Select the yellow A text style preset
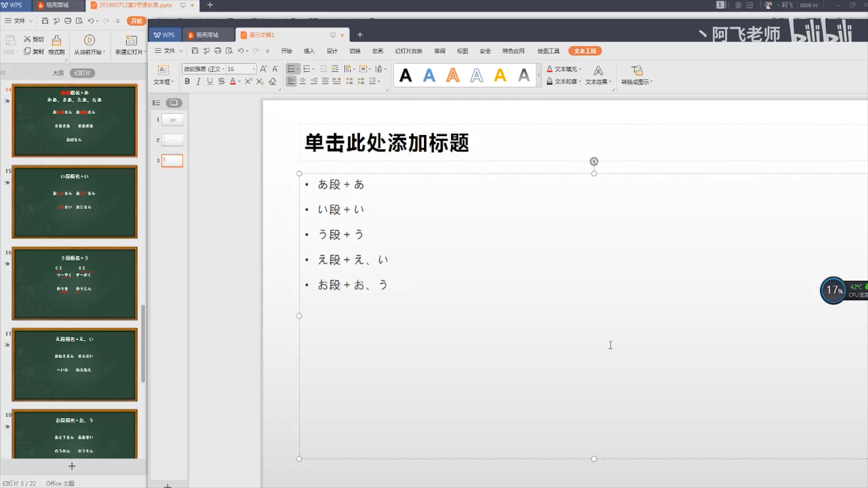The height and width of the screenshot is (488, 868). [x=500, y=75]
